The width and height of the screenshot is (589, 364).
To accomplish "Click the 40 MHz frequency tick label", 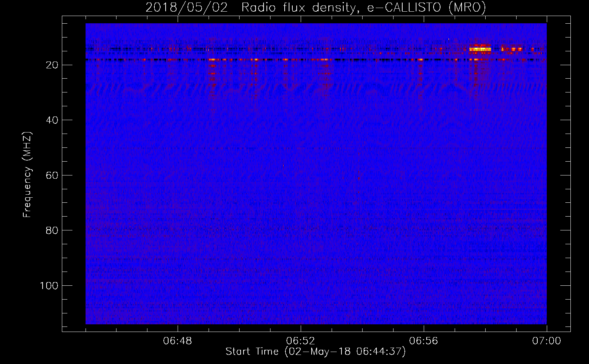I will click(x=52, y=120).
